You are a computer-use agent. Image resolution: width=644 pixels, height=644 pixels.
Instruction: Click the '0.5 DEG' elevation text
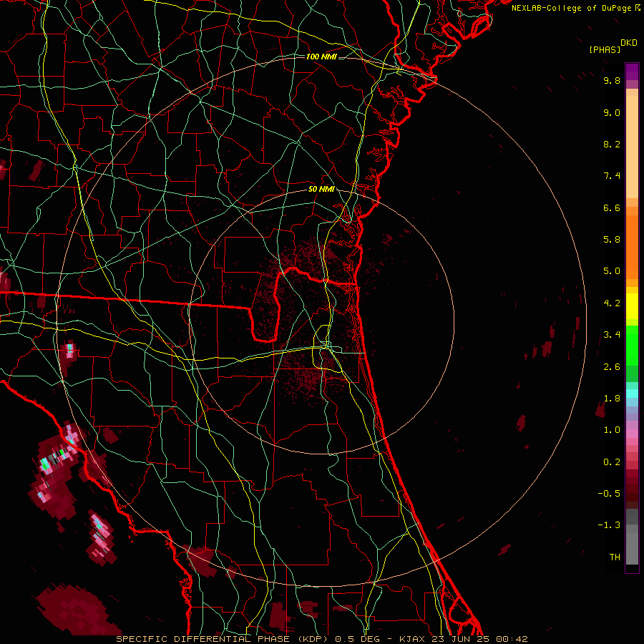coord(359,639)
